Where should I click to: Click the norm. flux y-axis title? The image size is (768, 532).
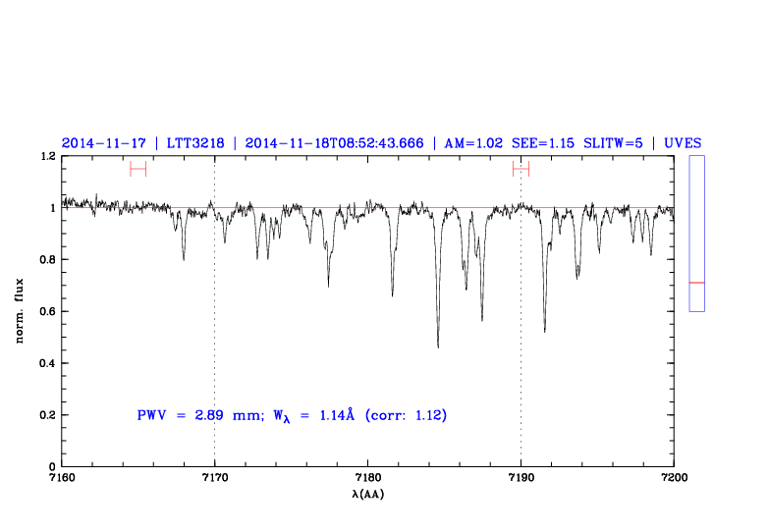tap(21, 311)
